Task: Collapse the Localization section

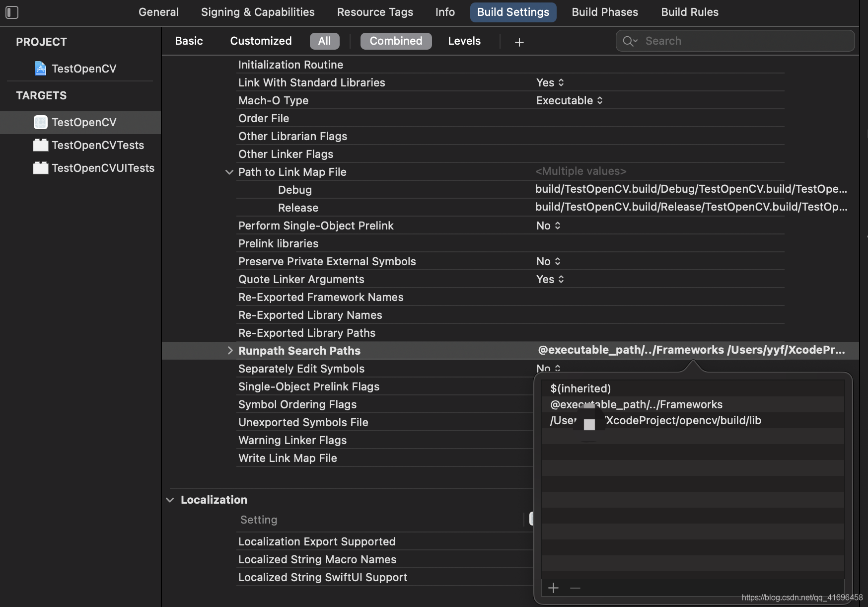Action: (x=170, y=500)
